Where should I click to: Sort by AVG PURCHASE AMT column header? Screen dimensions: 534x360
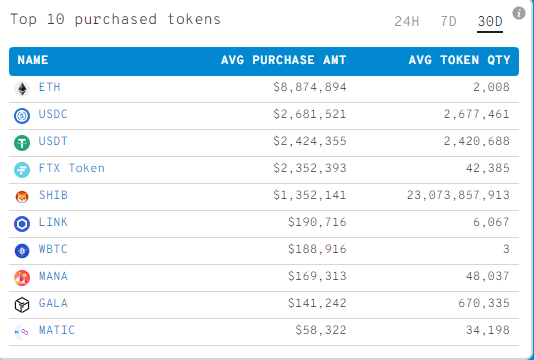(x=283, y=60)
